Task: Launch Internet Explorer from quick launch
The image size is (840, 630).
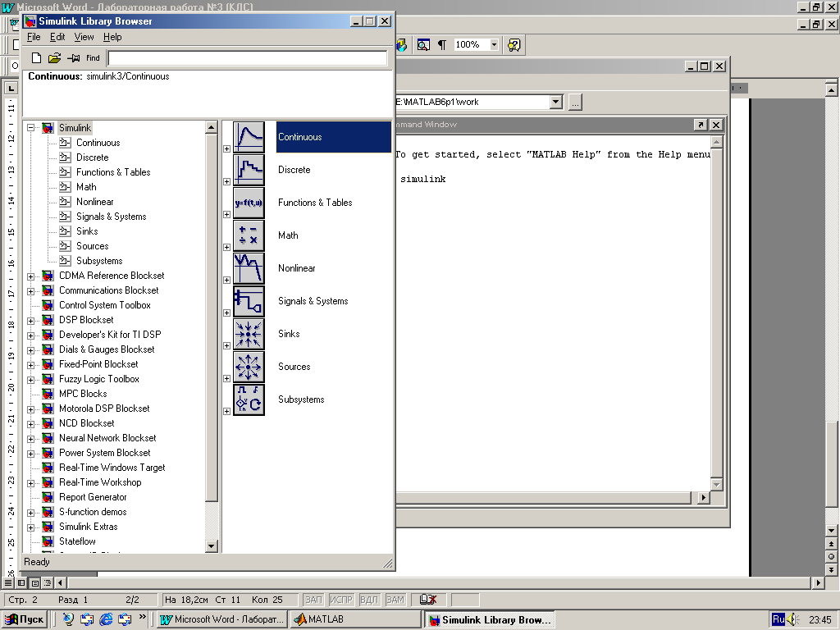Action: point(106,619)
